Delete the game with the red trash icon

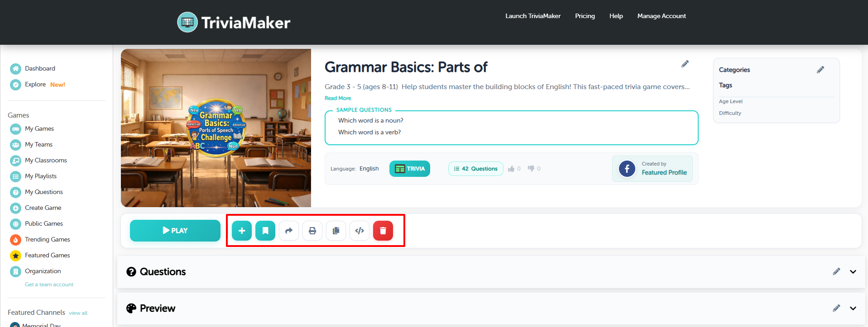pos(383,231)
